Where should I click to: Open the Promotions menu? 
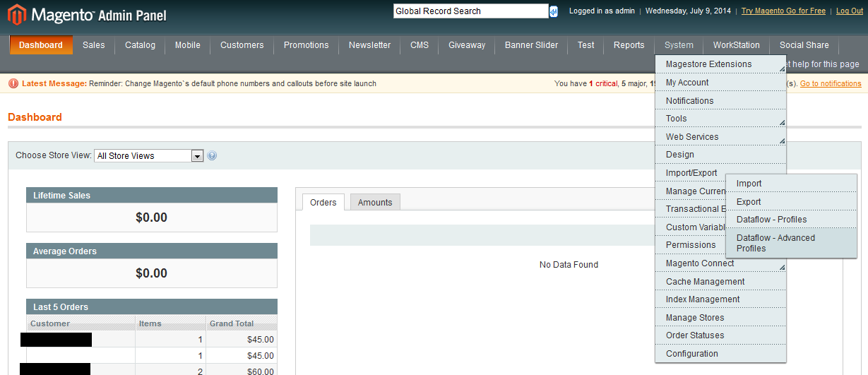307,45
